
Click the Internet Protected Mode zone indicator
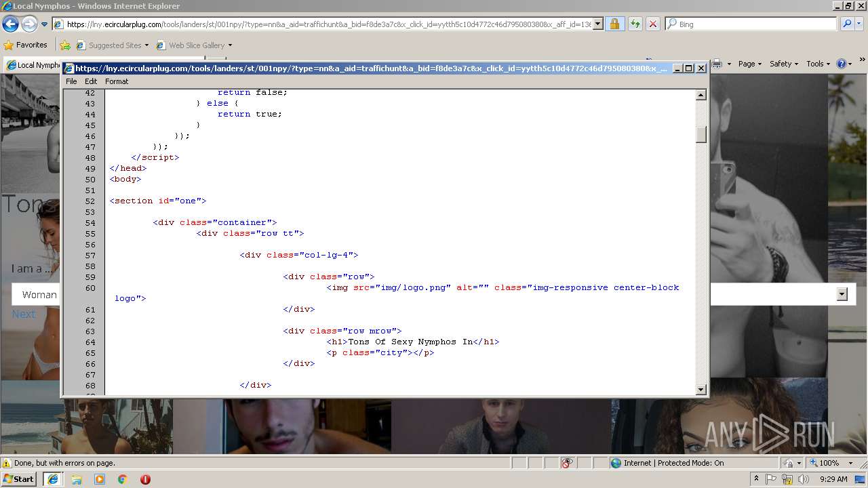(667, 463)
